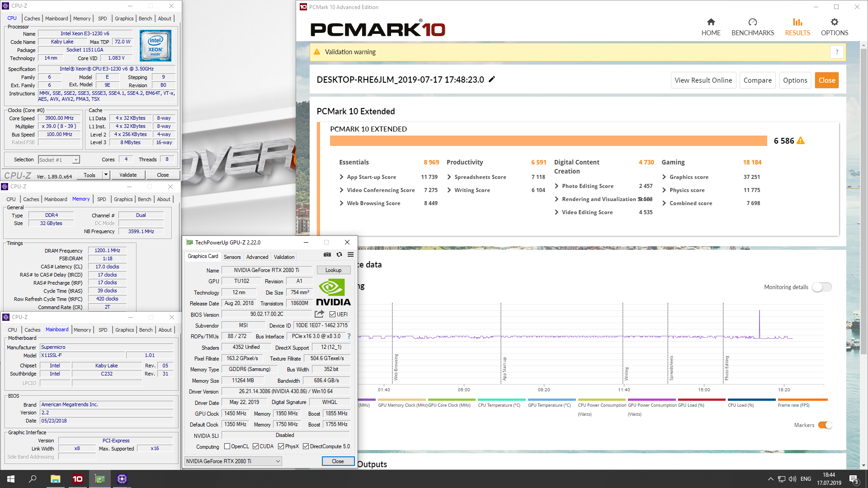Viewport: 868px width, 488px height.
Task: Show hidden tray icons chevron
Action: point(770,479)
